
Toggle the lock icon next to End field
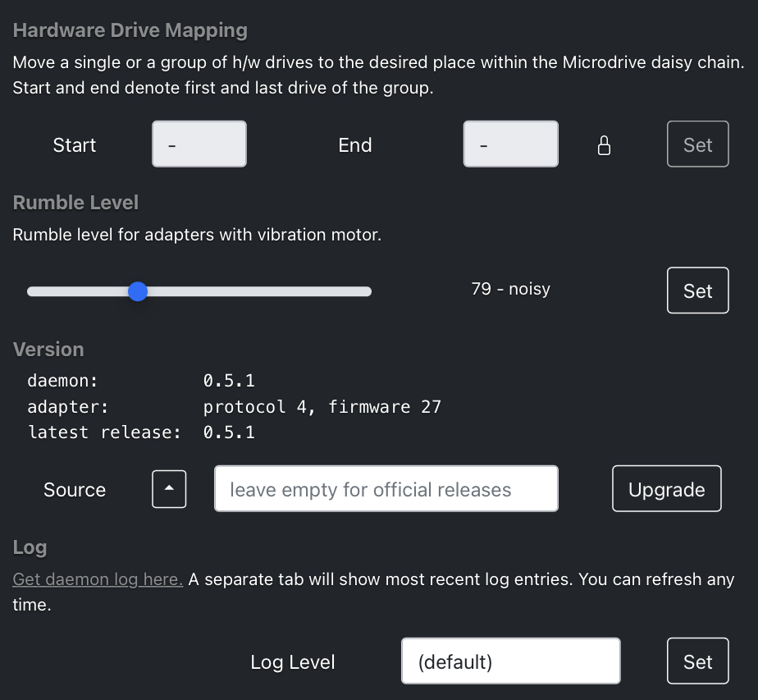[604, 145]
